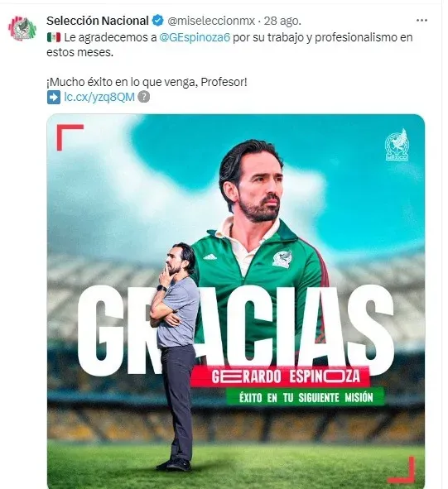Click the red corner bracket at image bottom-right
The height and width of the screenshot is (489, 448).
[402, 470]
